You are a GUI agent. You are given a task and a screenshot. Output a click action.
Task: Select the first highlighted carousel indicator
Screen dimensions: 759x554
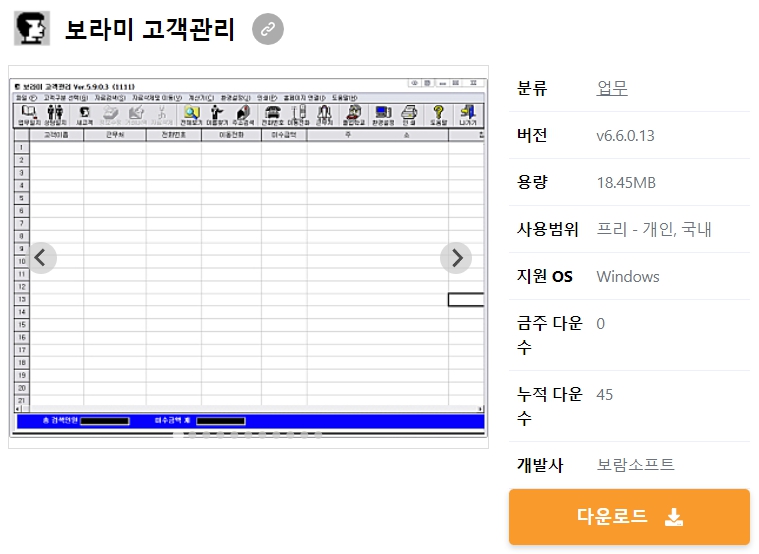(x=179, y=435)
